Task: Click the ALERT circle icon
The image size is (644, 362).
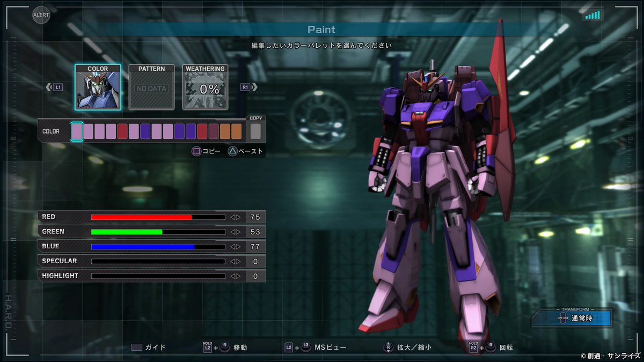Action: pos(41,15)
